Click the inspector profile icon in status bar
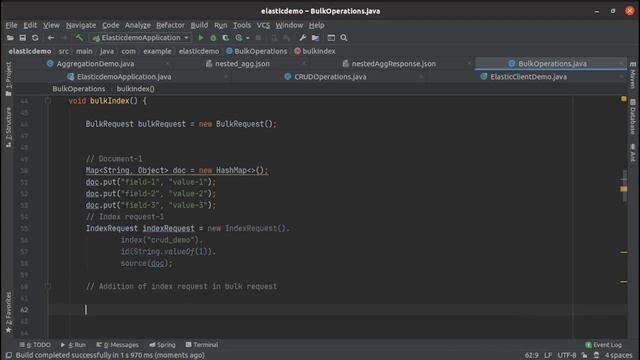Screen dimensions: 640x360 point(596,355)
